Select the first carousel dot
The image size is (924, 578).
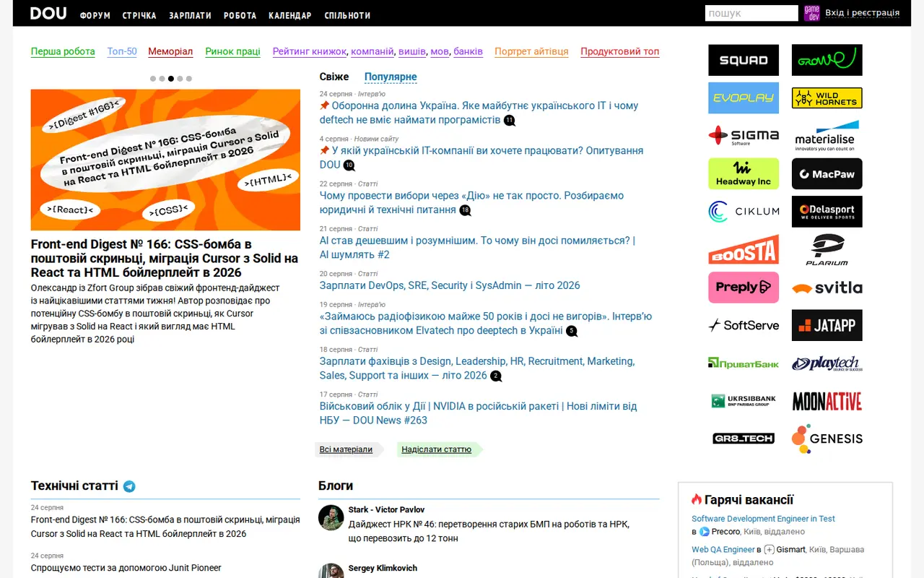click(x=153, y=79)
